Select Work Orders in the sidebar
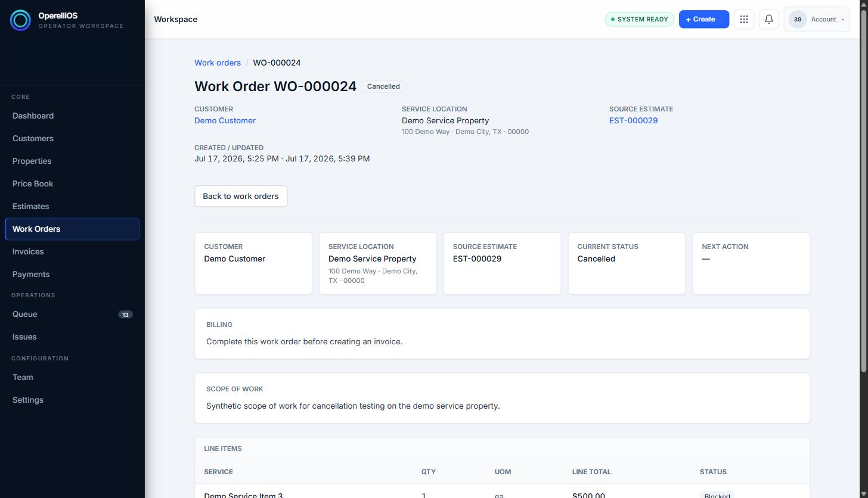 click(72, 229)
